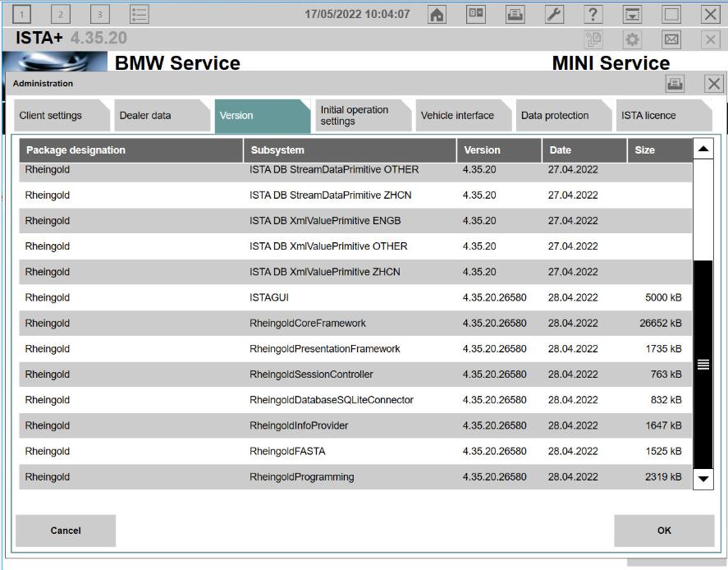This screenshot has height=570, width=728.
Task: Click the black scrollbar thumb
Action: pyautogui.click(x=703, y=365)
